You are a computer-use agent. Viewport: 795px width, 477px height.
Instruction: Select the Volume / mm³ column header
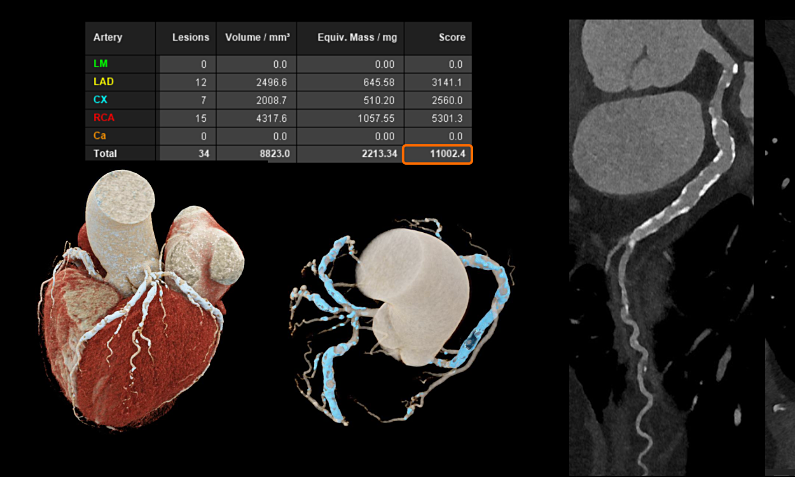pyautogui.click(x=258, y=37)
